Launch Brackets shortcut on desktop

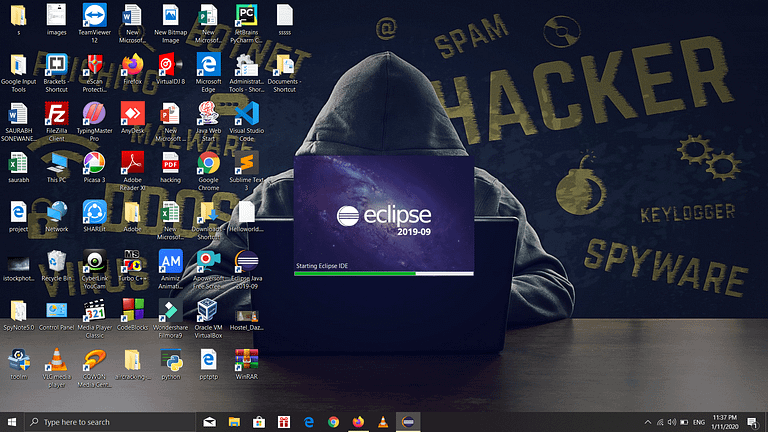pos(56,72)
